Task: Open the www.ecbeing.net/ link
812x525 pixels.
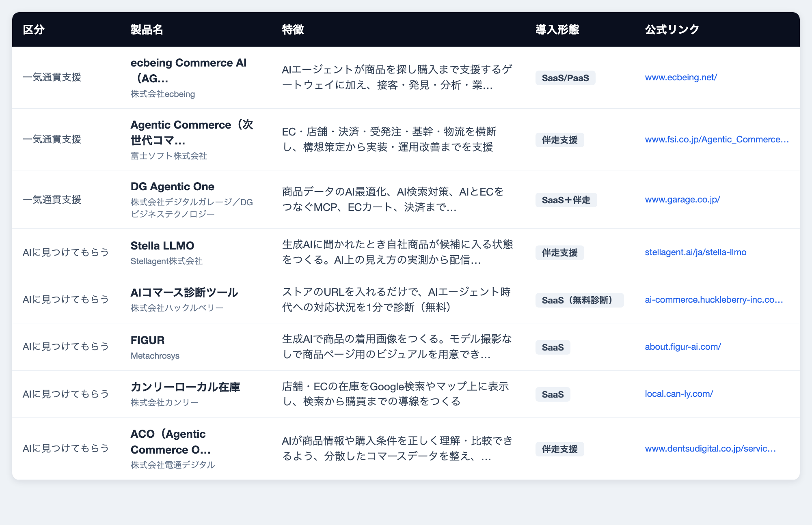Action: pos(681,77)
